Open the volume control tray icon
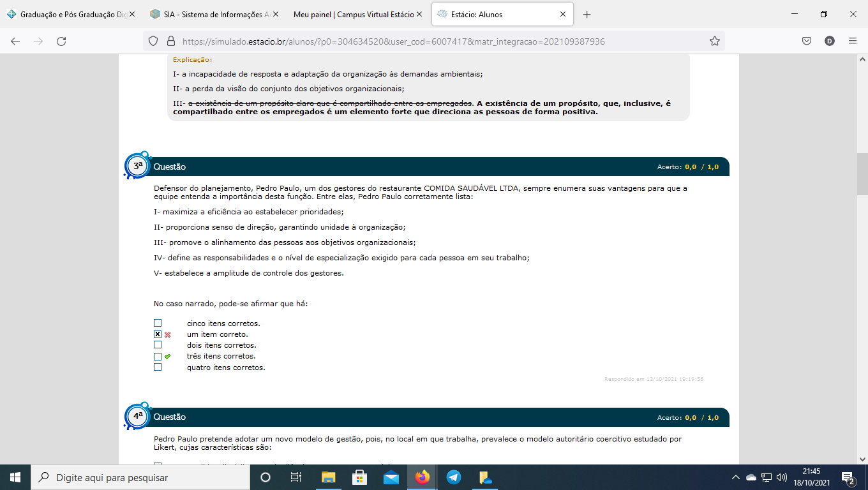The height and width of the screenshot is (490, 868). 782,477
